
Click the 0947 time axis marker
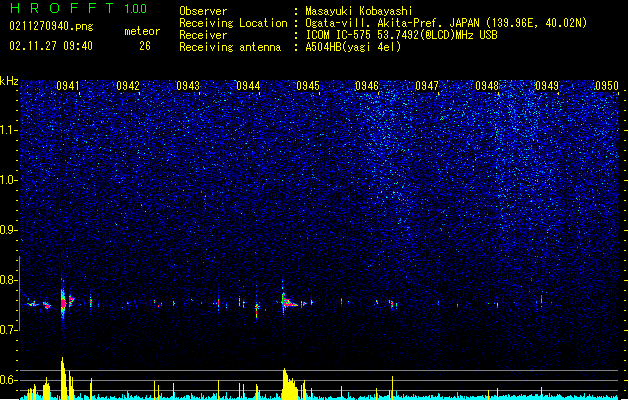click(427, 86)
